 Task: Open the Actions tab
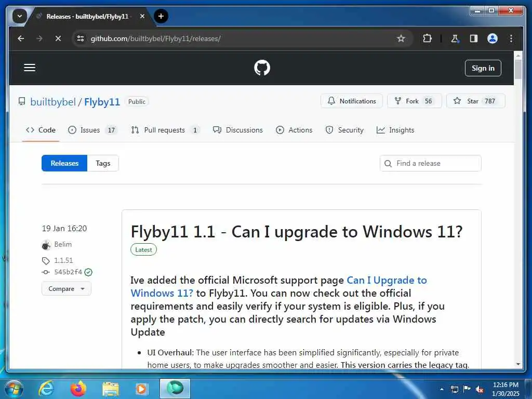click(294, 130)
